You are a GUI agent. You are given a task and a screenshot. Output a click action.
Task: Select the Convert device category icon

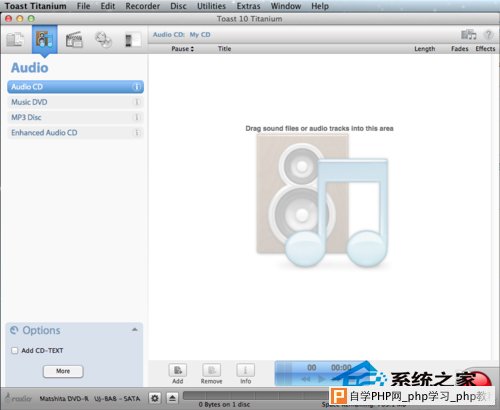133,40
